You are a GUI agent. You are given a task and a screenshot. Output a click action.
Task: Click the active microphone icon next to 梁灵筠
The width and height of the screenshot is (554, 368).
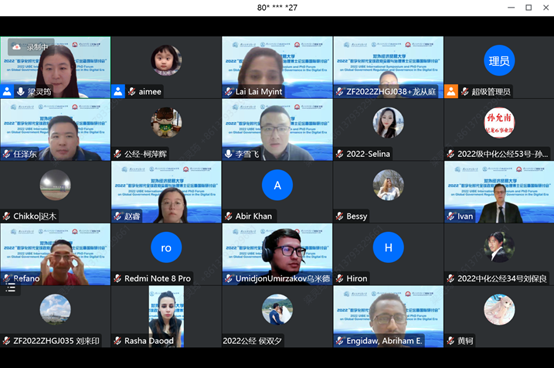pos(20,92)
